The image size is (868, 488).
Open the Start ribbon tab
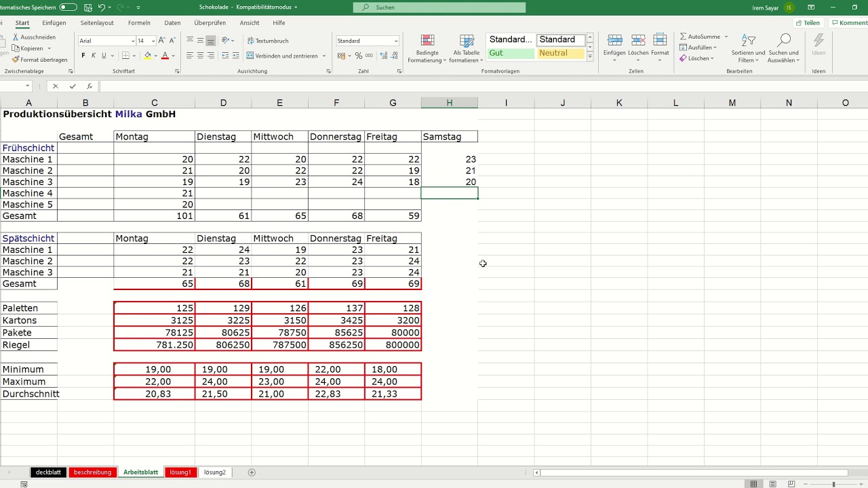(x=22, y=22)
